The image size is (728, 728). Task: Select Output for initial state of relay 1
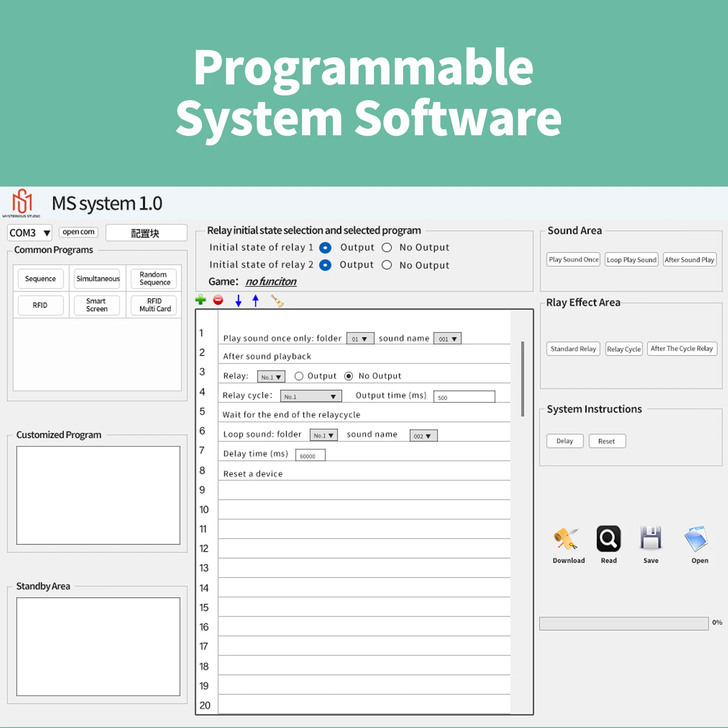pos(325,248)
